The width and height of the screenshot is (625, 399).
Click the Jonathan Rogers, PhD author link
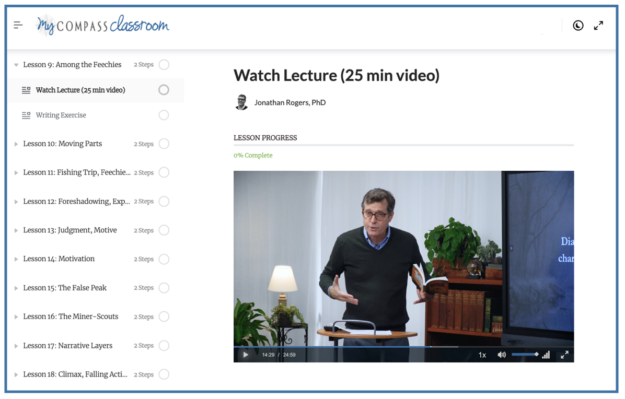coord(290,102)
